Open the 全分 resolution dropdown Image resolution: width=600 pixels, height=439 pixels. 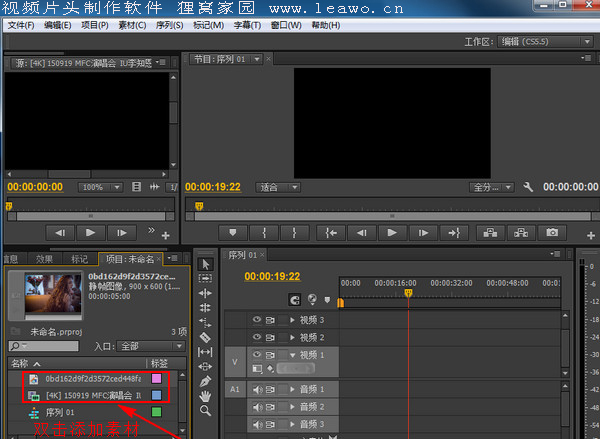click(x=491, y=187)
